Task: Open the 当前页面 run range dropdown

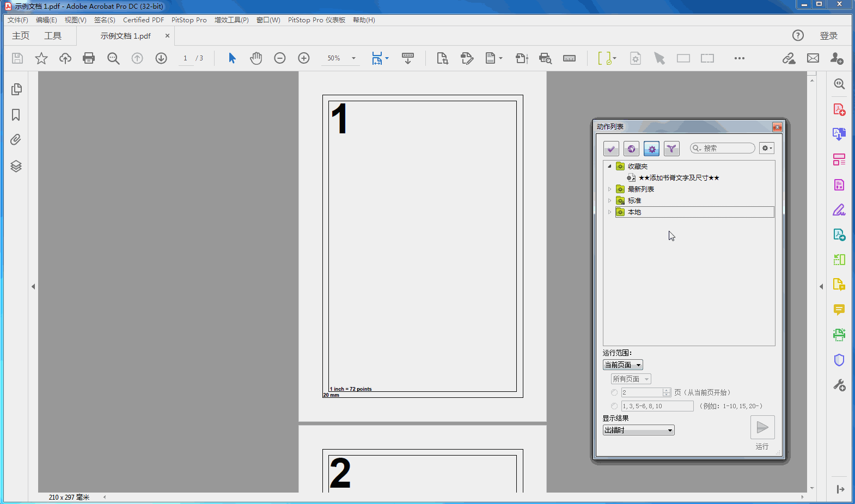Action: click(623, 365)
